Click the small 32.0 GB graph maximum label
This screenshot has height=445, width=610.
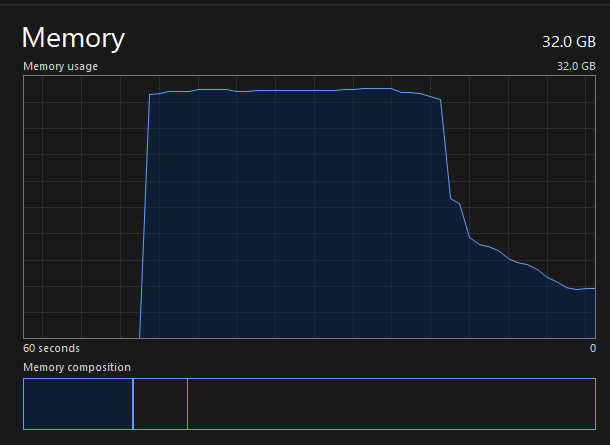click(576, 66)
